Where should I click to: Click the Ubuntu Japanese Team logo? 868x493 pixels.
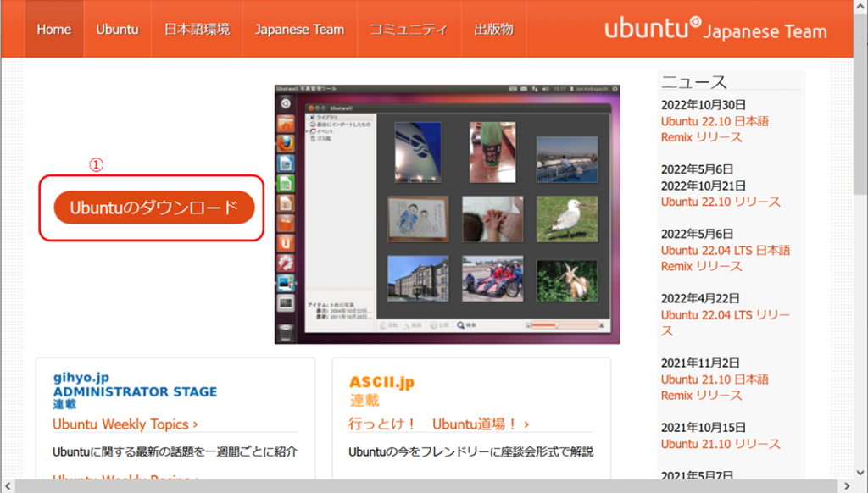click(715, 30)
